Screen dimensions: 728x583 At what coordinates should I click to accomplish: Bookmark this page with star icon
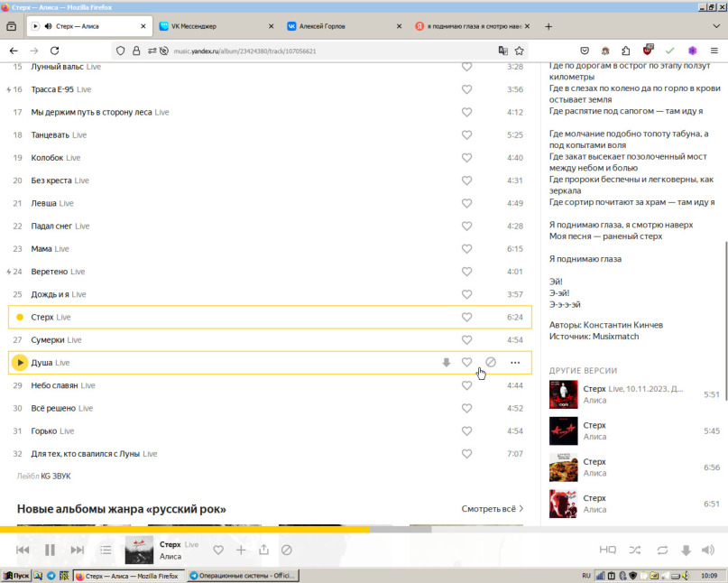click(x=519, y=51)
